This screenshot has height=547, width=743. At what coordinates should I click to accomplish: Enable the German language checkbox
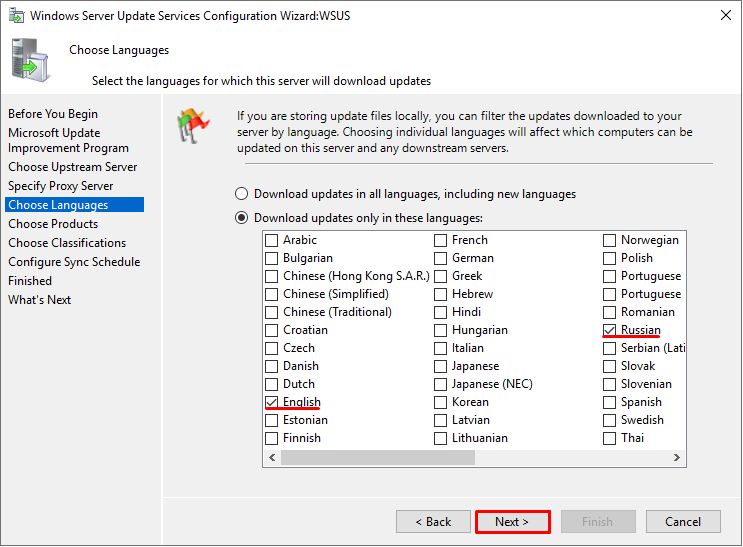point(441,258)
